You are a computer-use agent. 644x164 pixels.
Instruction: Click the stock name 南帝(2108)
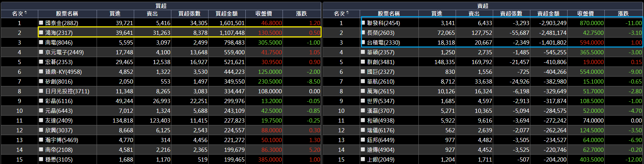(59, 150)
